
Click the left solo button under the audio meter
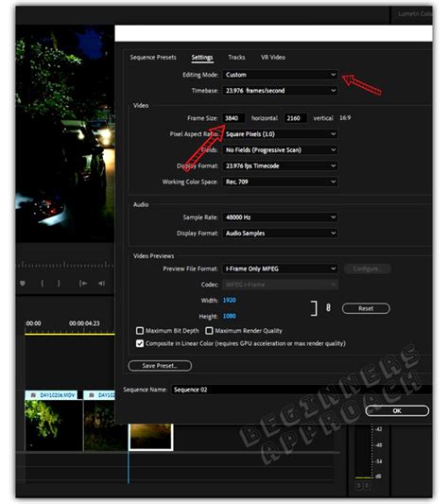tap(359, 486)
